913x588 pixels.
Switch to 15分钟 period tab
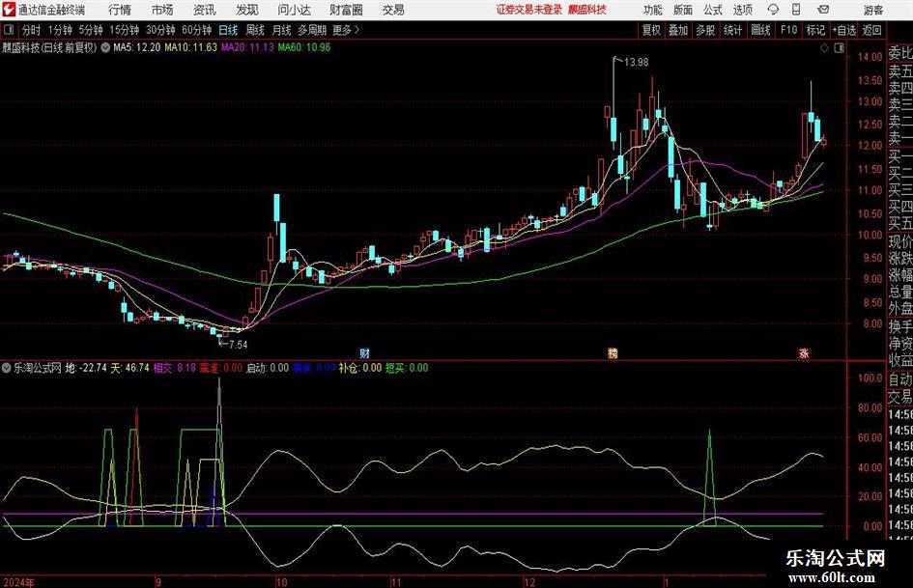(124, 30)
